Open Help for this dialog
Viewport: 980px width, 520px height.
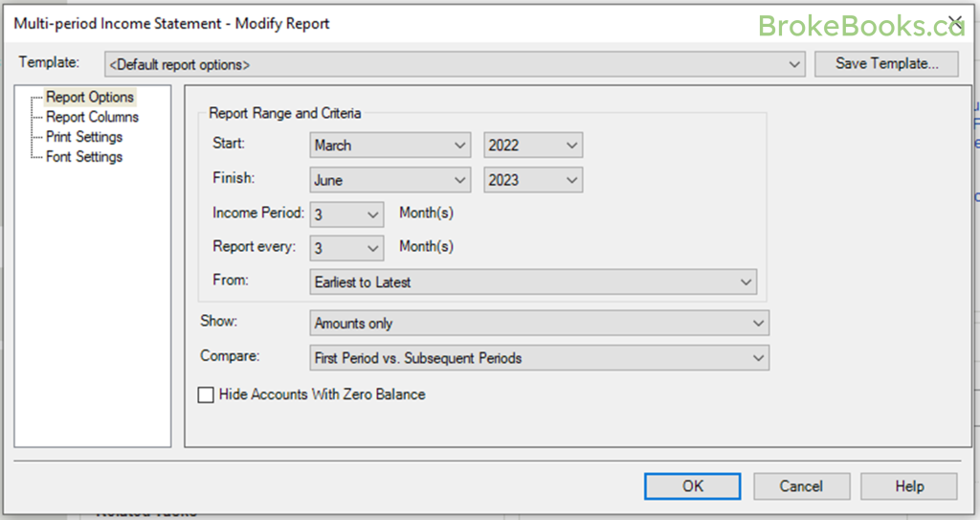coord(908,486)
